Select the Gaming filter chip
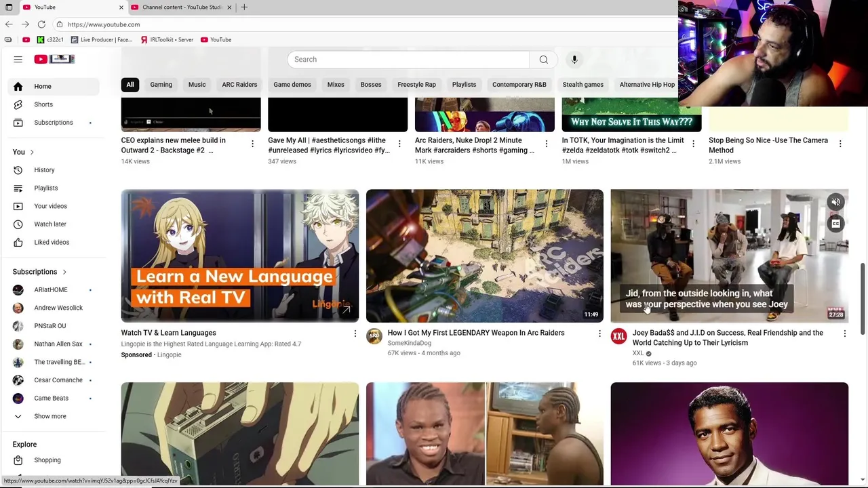Viewport: 868px width, 488px height. 161,85
